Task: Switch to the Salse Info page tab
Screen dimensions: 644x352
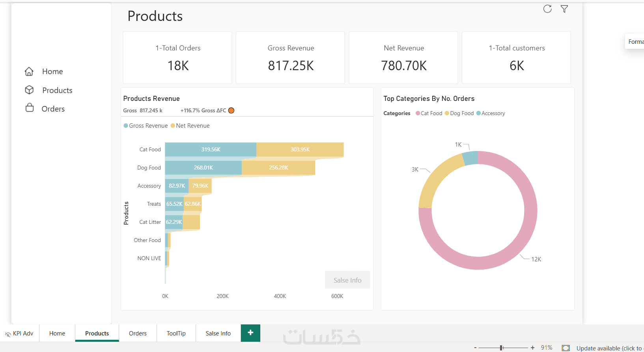Action: tap(218, 333)
